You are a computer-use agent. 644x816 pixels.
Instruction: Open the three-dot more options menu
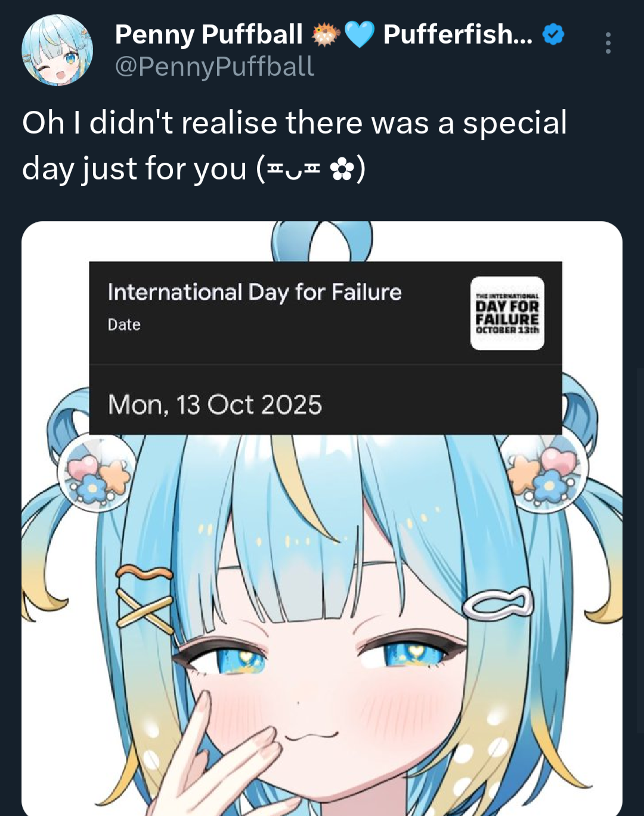click(608, 43)
